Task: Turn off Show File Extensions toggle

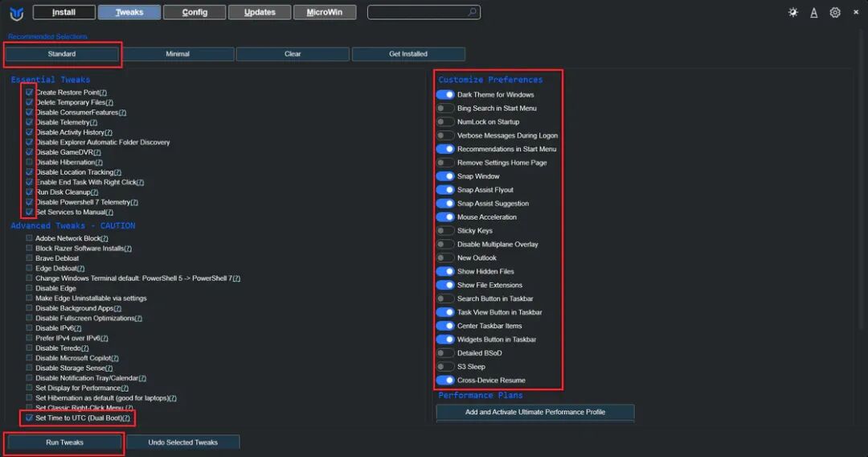Action: pyautogui.click(x=445, y=285)
